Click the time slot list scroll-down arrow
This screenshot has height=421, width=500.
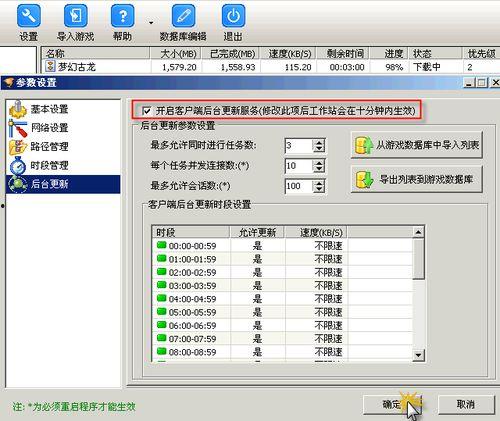(418, 355)
